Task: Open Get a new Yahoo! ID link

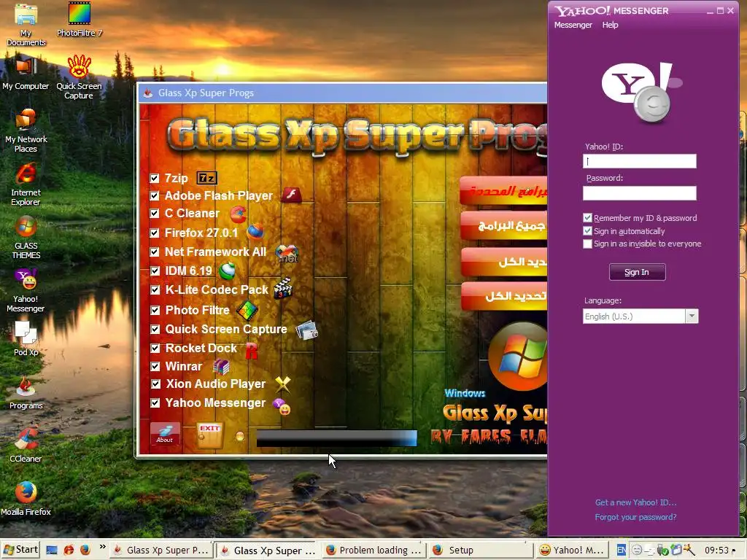Action: [x=635, y=502]
